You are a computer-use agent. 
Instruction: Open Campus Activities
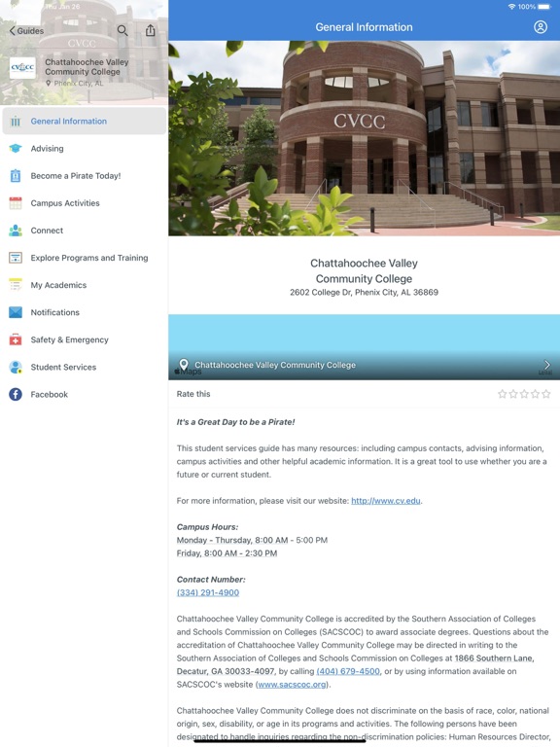point(85,203)
